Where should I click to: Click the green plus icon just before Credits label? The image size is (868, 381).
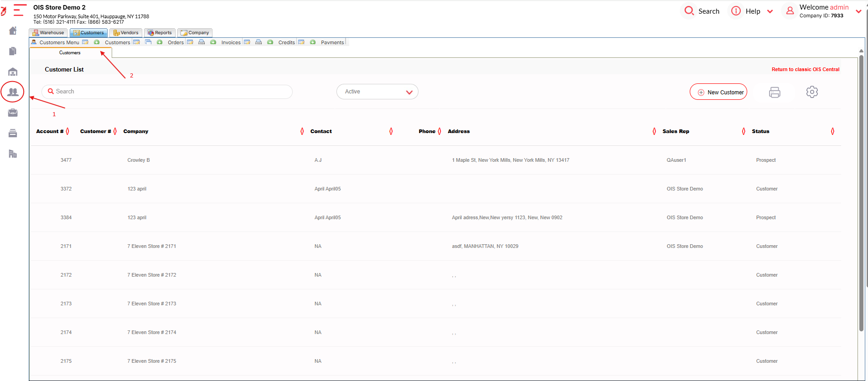click(270, 42)
